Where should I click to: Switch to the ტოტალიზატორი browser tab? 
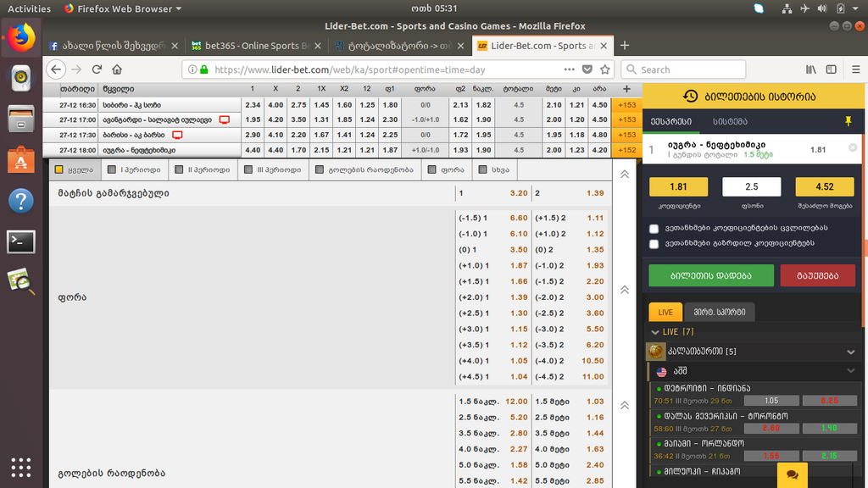[398, 46]
